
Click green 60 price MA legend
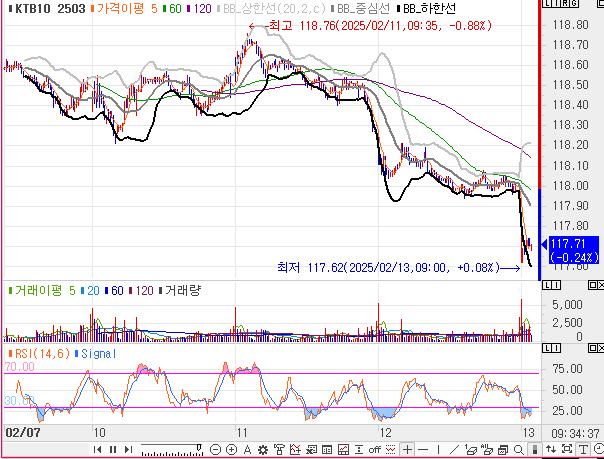(172, 9)
